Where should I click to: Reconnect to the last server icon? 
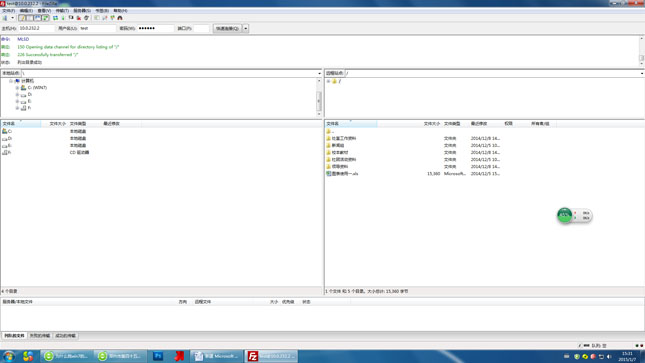86,18
